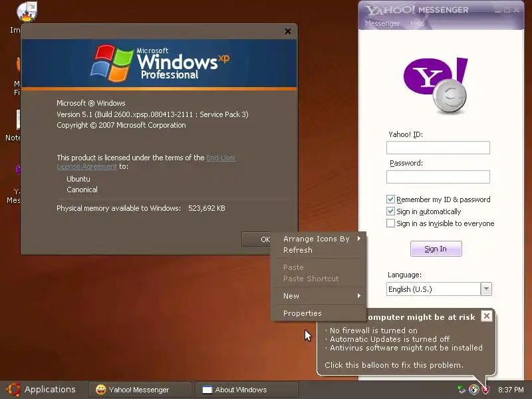532x399 pixels.
Task: Close the security risk balloon
Action: (x=486, y=317)
